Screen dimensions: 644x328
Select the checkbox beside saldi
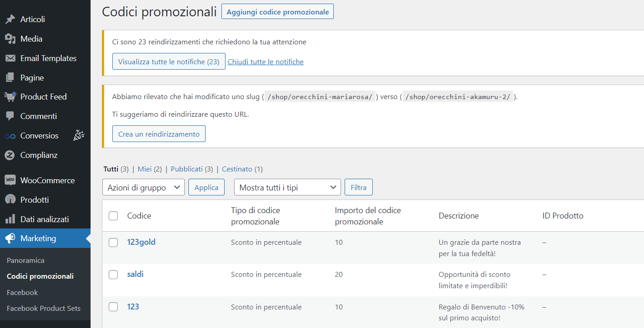pyautogui.click(x=113, y=274)
